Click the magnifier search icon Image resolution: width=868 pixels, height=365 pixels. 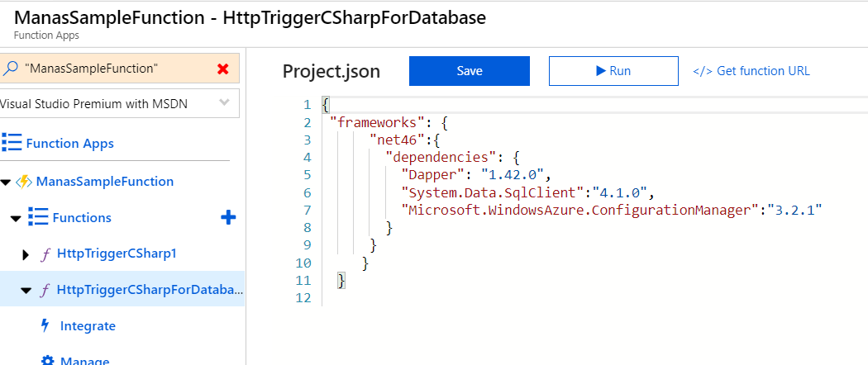pyautogui.click(x=10, y=69)
